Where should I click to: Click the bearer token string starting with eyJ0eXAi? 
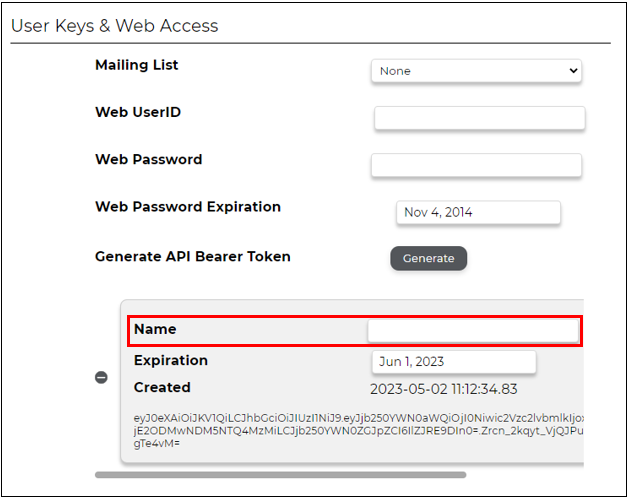[x=358, y=431]
